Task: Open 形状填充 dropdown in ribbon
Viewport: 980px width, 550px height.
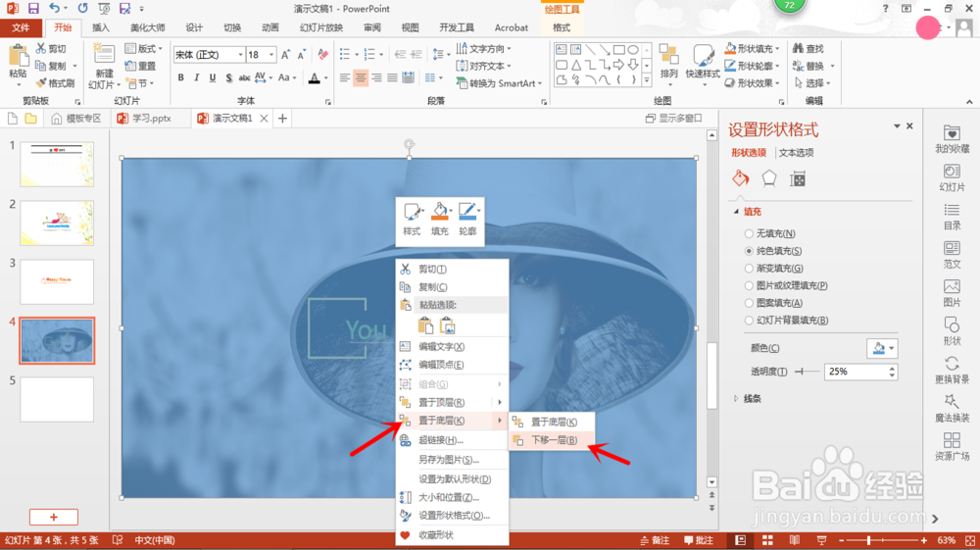Action: click(753, 48)
